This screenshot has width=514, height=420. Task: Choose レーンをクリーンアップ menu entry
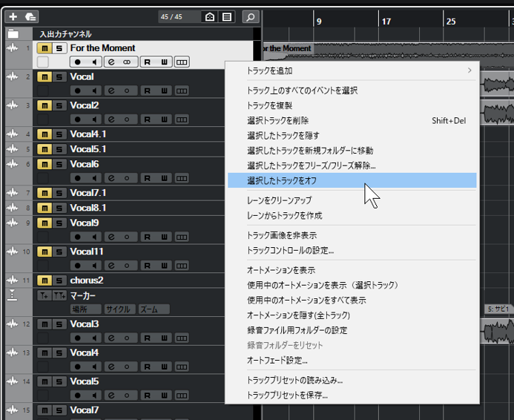352,200
